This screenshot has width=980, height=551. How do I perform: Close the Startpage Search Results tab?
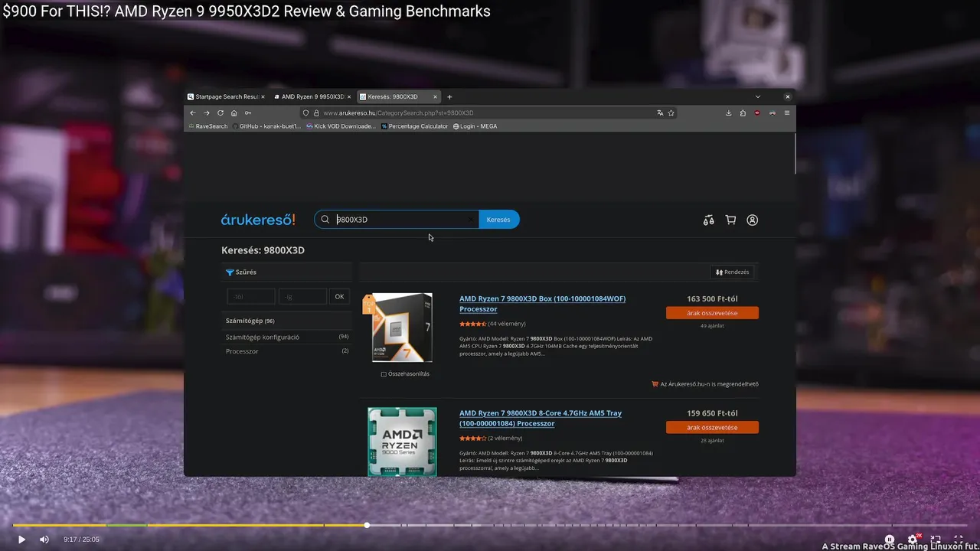point(263,96)
